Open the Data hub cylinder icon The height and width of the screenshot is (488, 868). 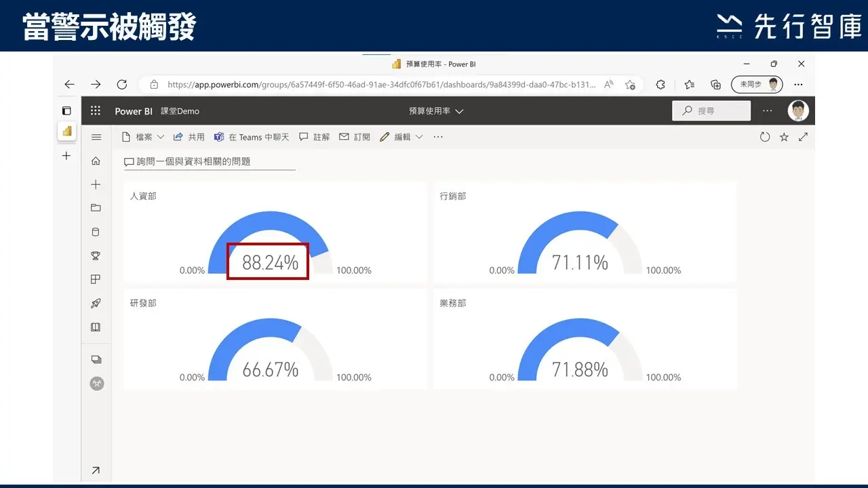pyautogui.click(x=96, y=232)
